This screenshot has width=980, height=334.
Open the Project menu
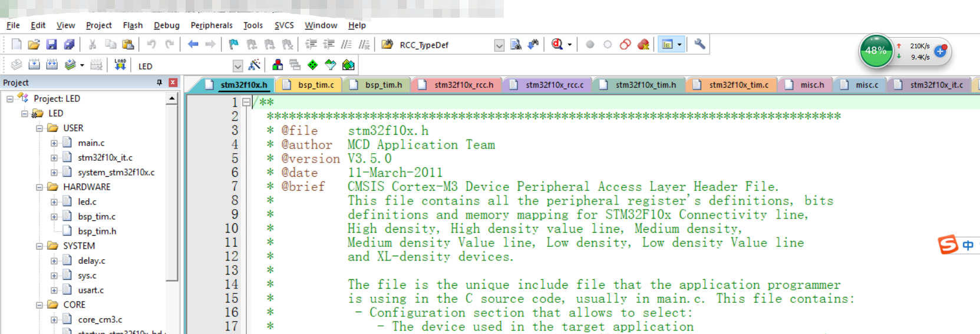[98, 25]
